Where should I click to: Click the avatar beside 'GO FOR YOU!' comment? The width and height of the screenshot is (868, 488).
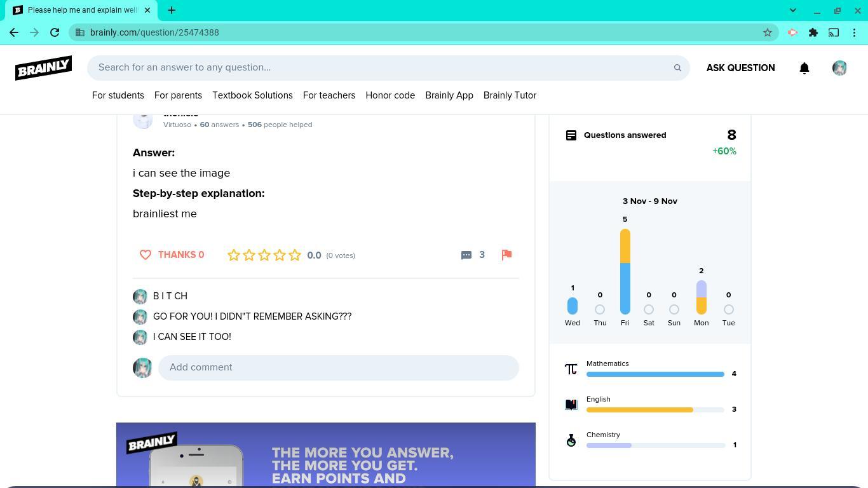(x=140, y=317)
